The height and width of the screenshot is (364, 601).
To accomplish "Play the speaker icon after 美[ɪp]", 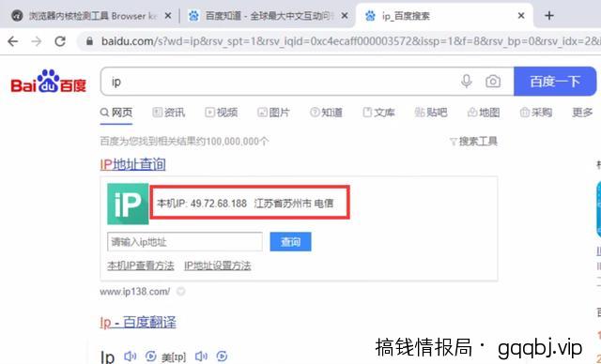I will (201, 356).
